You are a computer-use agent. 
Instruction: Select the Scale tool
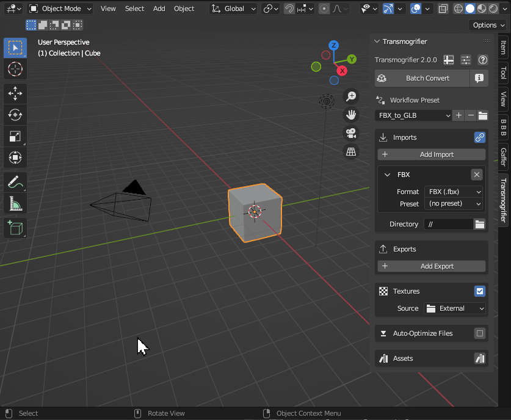tap(15, 137)
